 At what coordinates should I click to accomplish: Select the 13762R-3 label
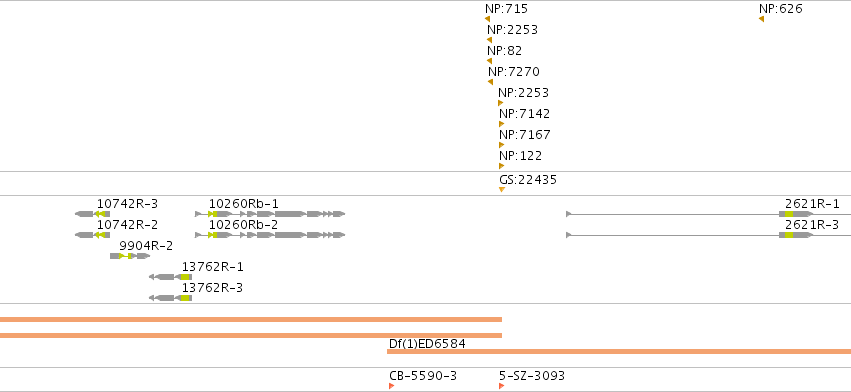pos(212,288)
